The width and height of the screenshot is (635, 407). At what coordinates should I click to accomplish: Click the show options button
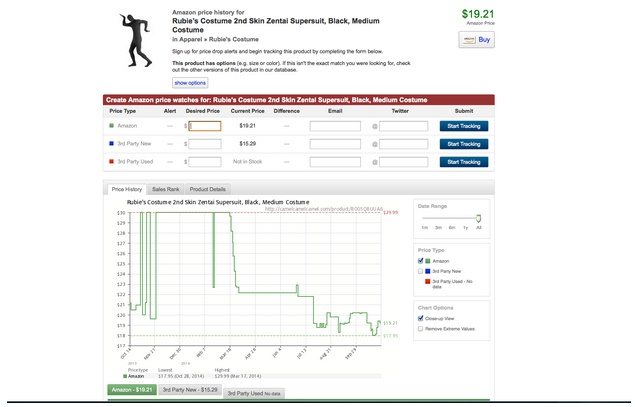click(x=190, y=83)
